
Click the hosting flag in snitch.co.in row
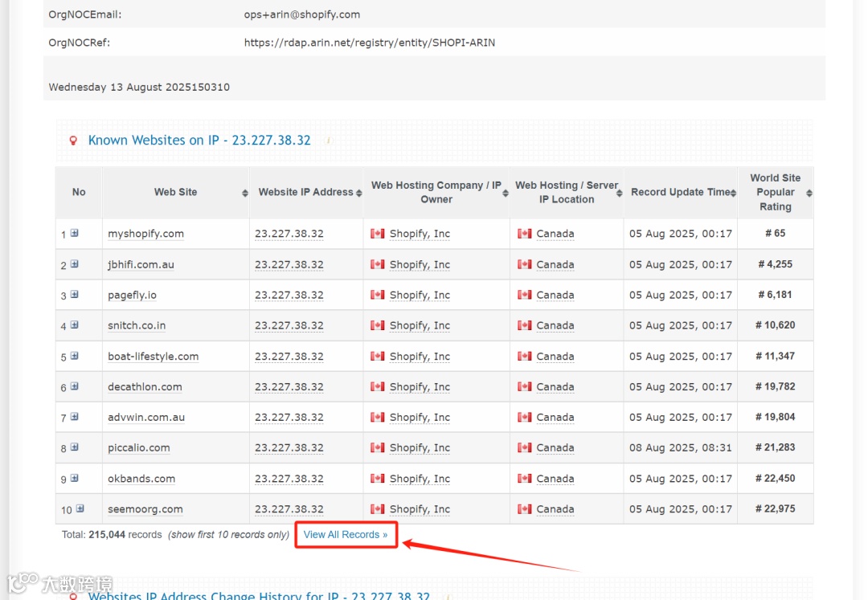(x=378, y=325)
